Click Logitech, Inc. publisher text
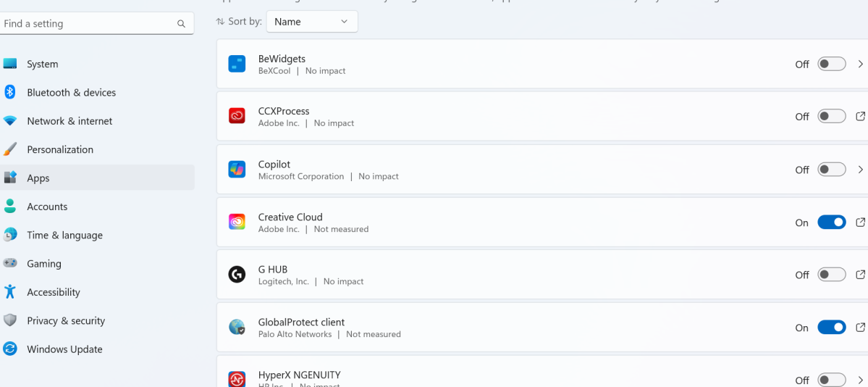 click(284, 282)
